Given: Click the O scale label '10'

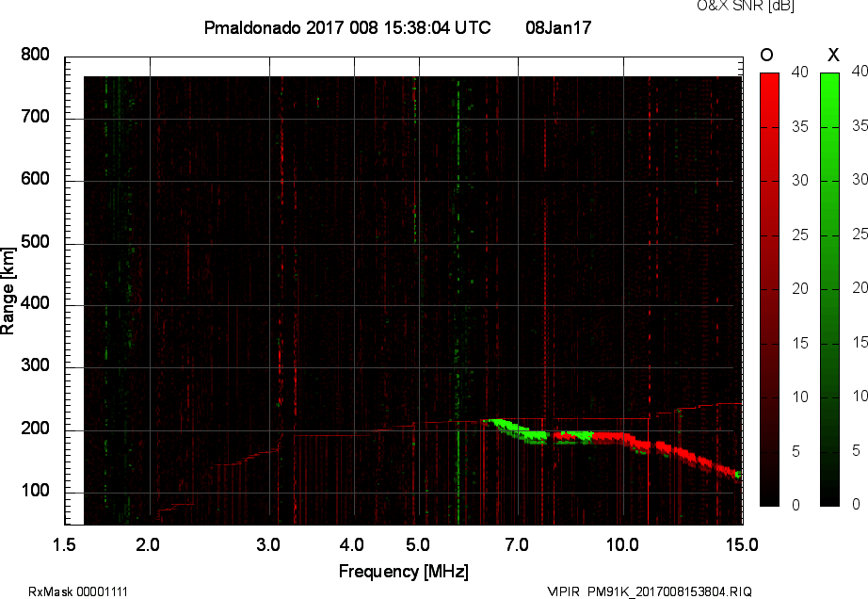Looking at the screenshot, I should tap(800, 397).
